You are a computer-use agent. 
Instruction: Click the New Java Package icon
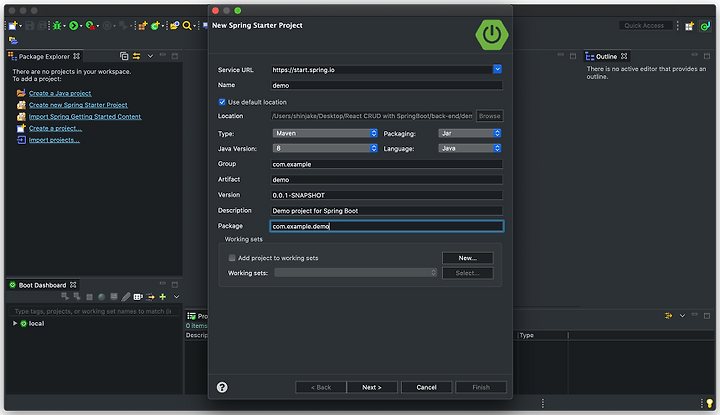click(x=143, y=26)
